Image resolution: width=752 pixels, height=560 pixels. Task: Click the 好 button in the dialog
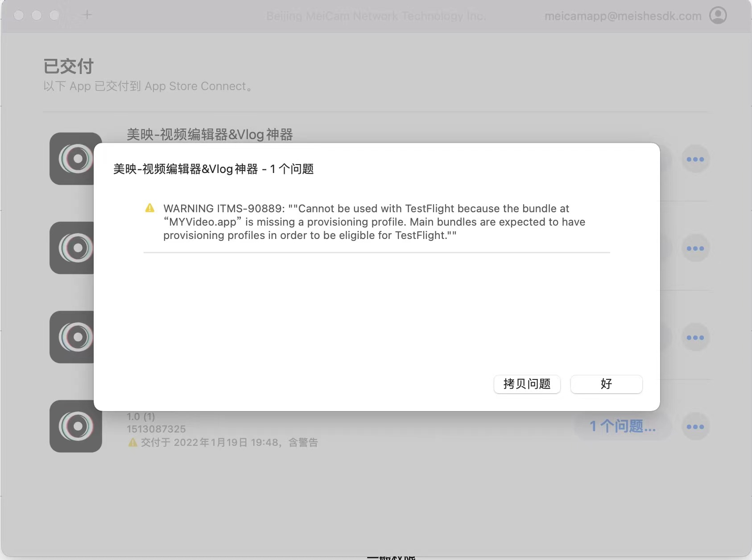click(606, 384)
